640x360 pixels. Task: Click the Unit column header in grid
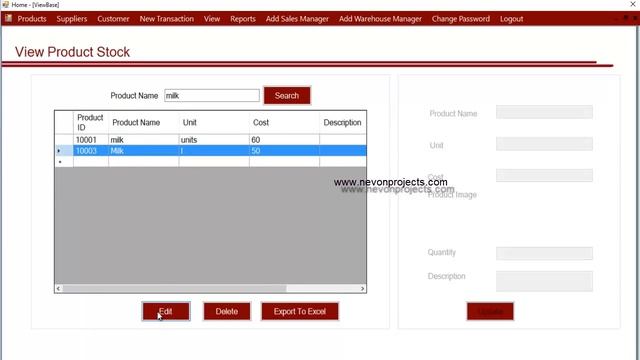point(214,122)
